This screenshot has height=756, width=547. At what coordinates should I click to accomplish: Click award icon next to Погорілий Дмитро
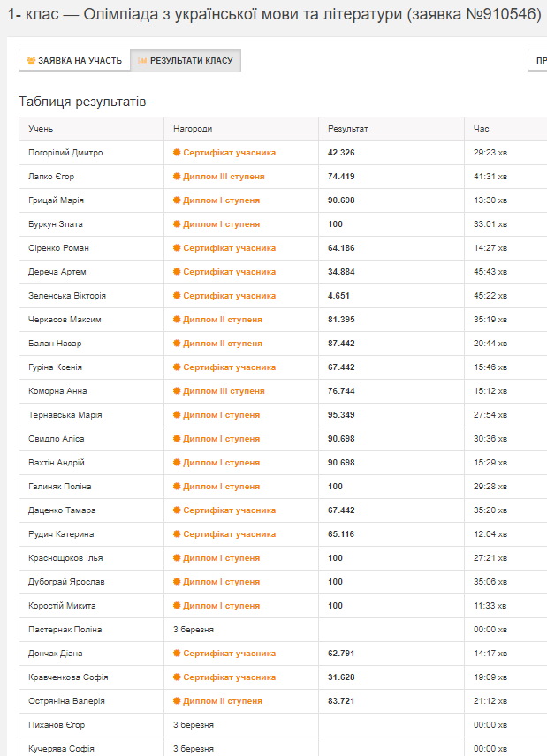tap(177, 153)
